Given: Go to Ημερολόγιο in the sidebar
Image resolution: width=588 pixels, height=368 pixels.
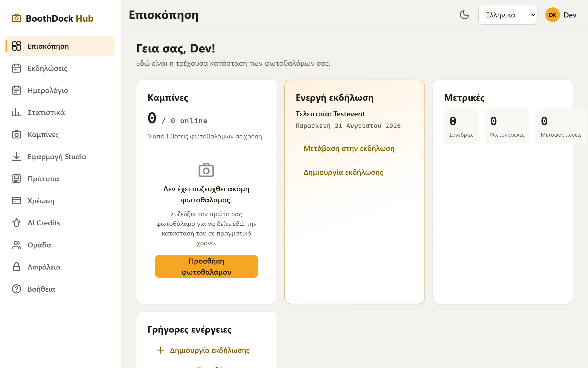Looking at the screenshot, I should [x=60, y=90].
